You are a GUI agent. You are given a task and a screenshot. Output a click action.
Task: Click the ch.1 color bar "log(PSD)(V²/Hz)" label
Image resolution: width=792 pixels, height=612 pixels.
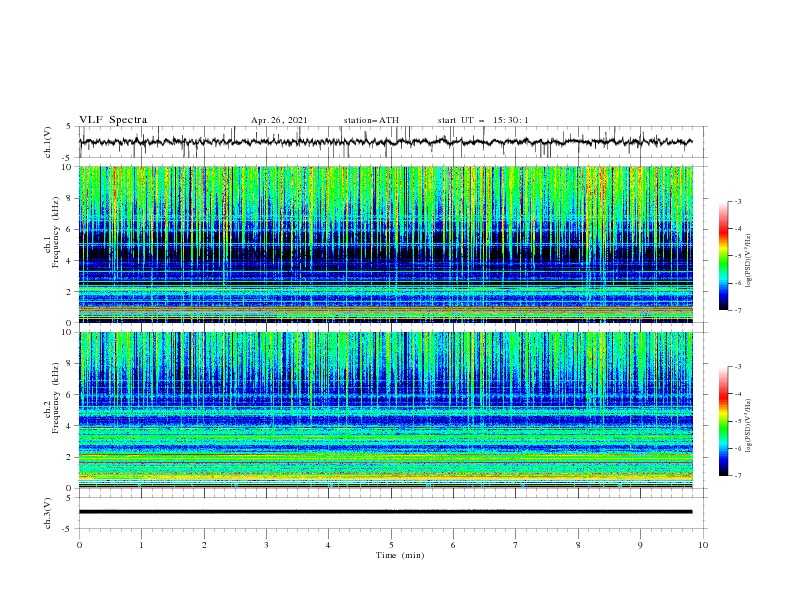(749, 261)
